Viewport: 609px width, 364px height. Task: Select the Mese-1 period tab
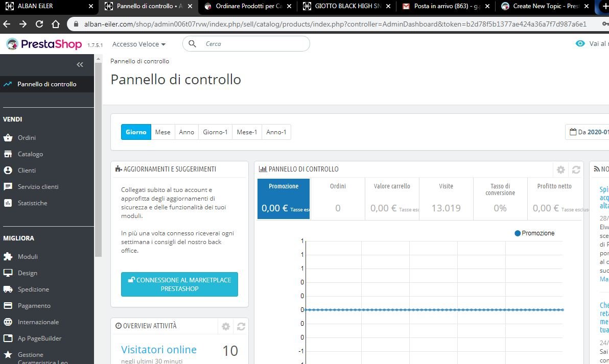(x=247, y=132)
